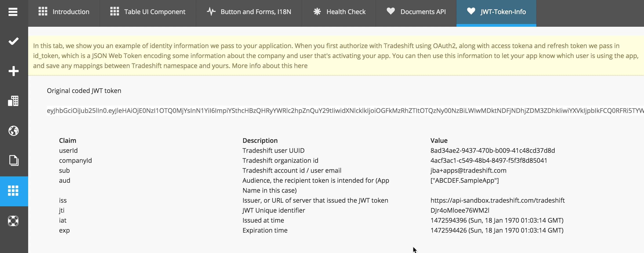Click the exp value 1472594426
Viewport: 644px width, 253px height.
click(x=497, y=230)
